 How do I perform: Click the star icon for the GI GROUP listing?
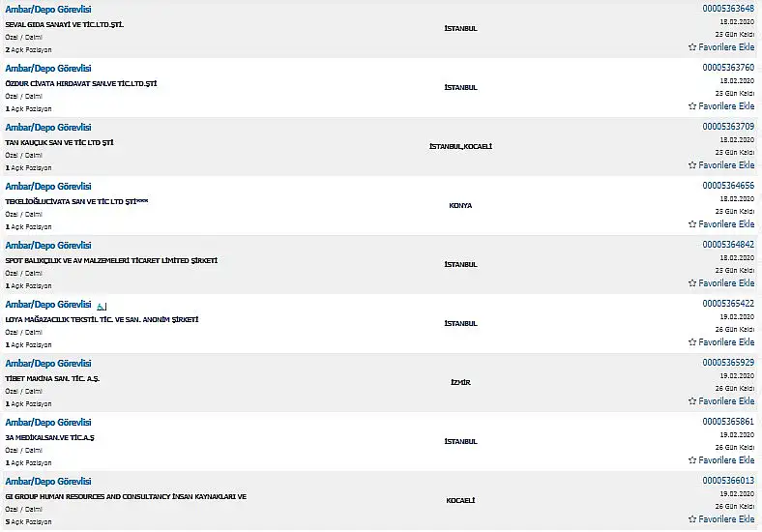click(x=692, y=519)
